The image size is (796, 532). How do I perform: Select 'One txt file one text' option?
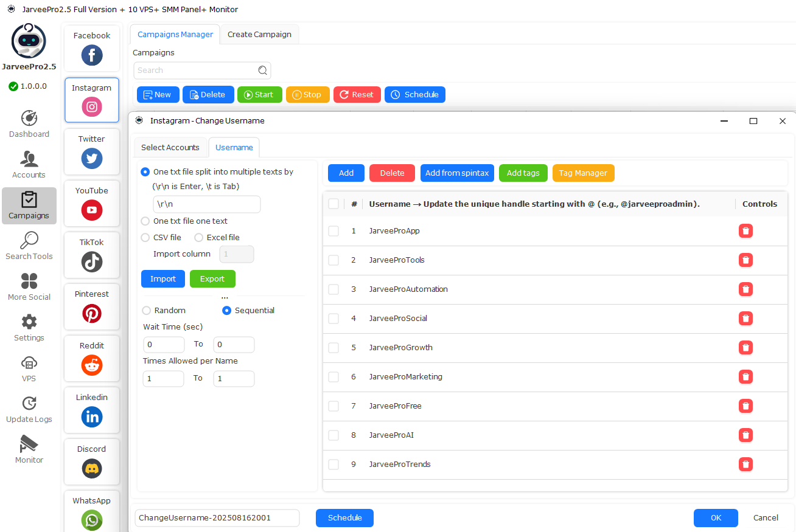pyautogui.click(x=145, y=221)
